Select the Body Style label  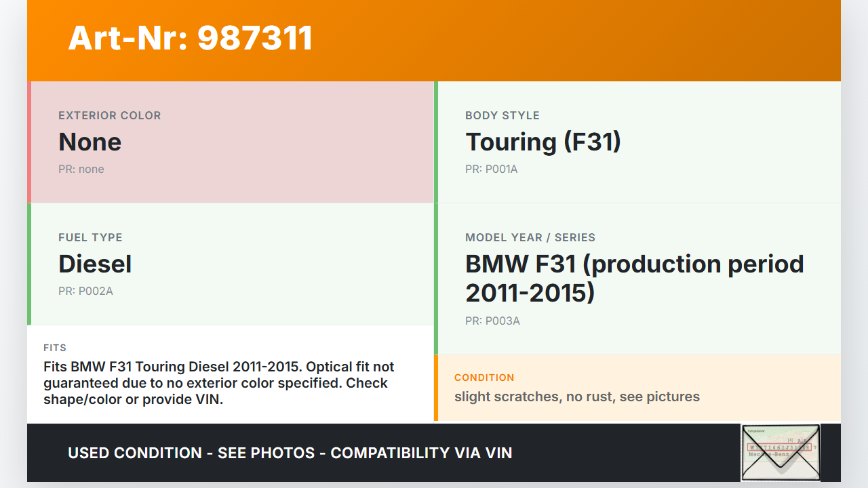tap(502, 115)
